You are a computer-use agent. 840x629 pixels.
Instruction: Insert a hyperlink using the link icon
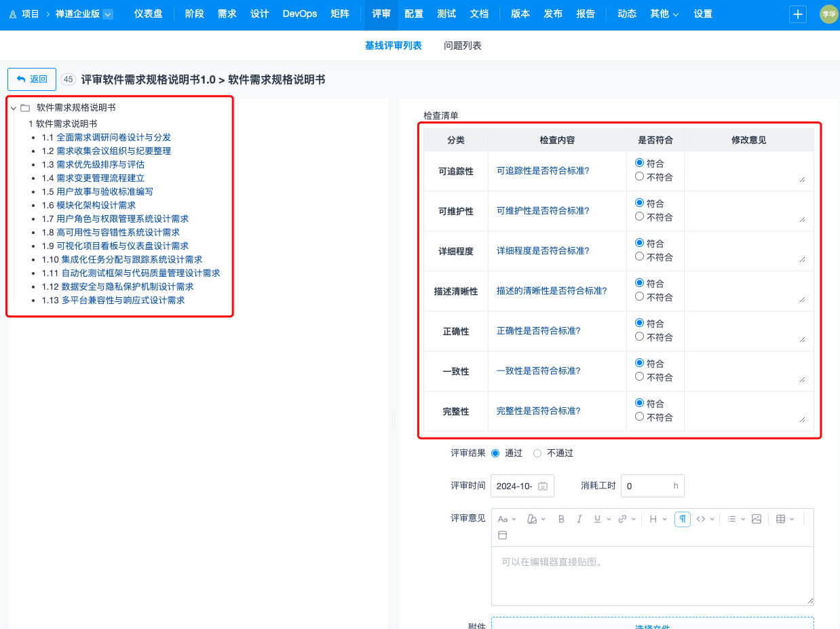point(622,519)
